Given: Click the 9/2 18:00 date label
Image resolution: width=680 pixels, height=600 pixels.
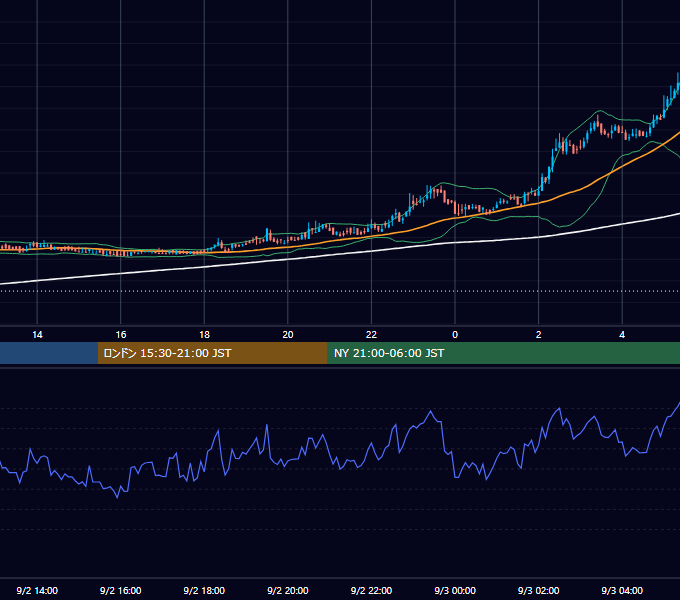Looking at the screenshot, I should tap(204, 590).
